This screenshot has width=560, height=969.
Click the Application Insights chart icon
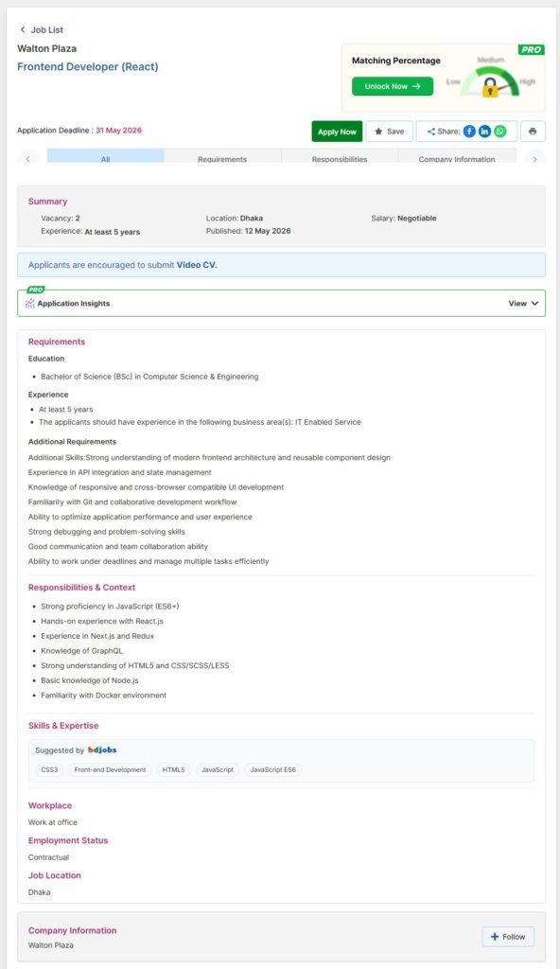coord(29,304)
